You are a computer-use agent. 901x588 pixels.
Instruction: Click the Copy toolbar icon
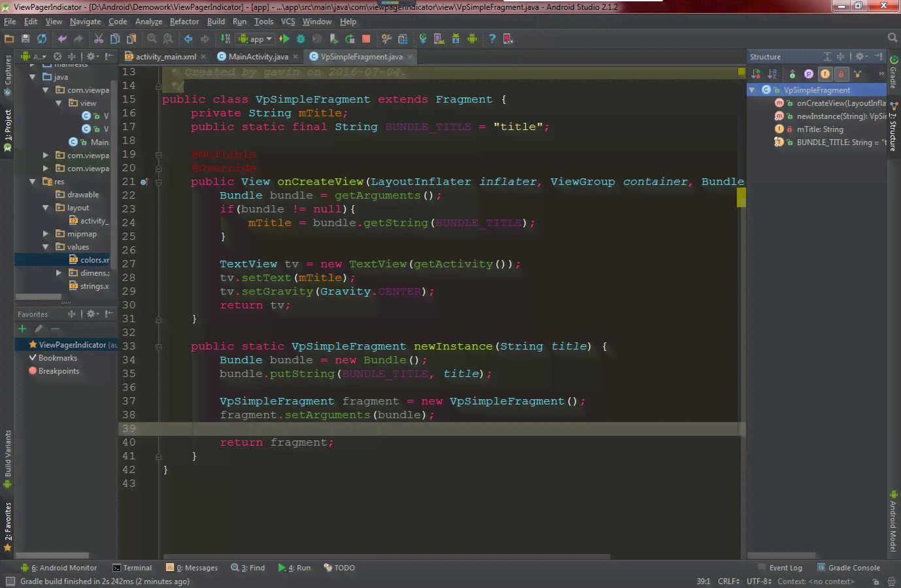pyautogui.click(x=115, y=39)
